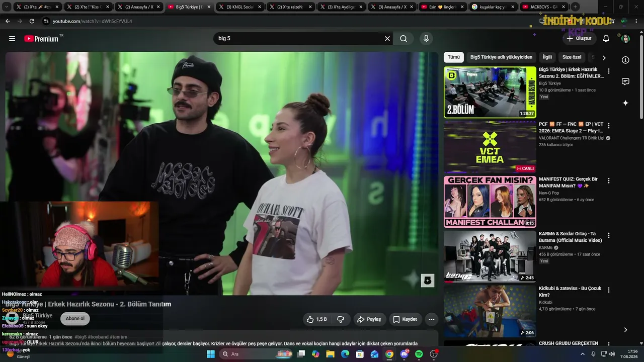Select the 'Size özel' filter chip
This screenshot has height=362, width=644.
[572, 57]
